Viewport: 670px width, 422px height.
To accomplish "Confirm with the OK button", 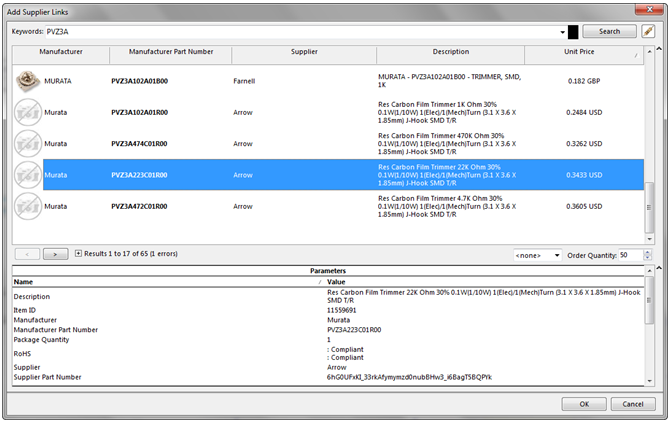I will coord(584,404).
